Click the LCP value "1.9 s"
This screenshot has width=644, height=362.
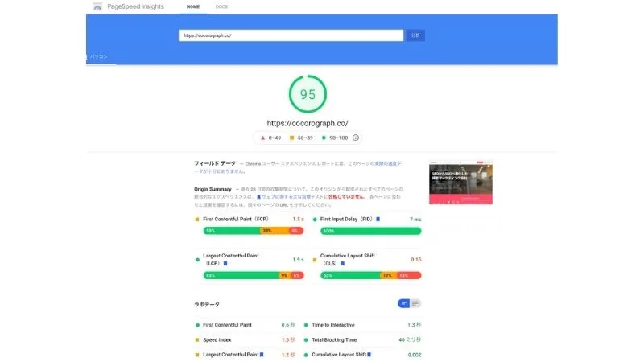298,259
